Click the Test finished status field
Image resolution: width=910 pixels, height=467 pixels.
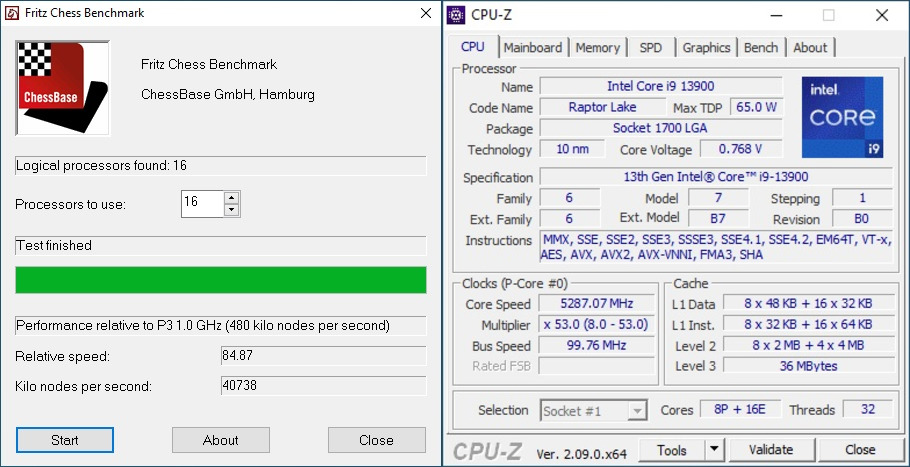coord(221,246)
